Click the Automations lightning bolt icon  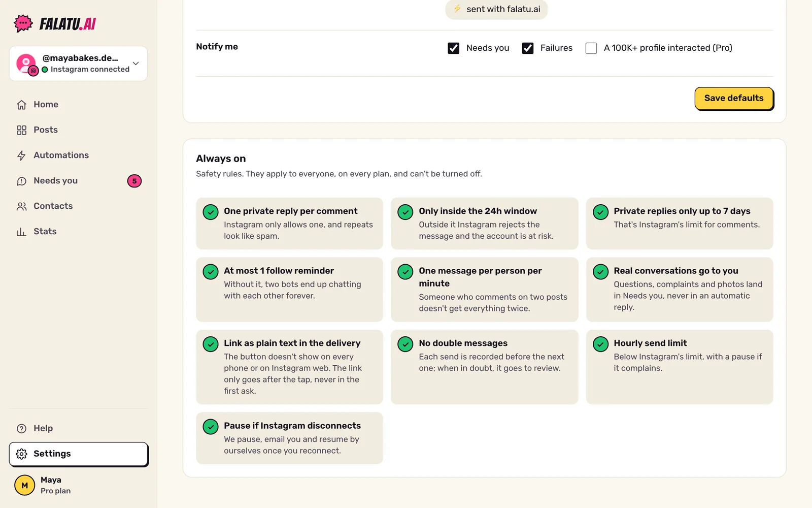coord(21,155)
